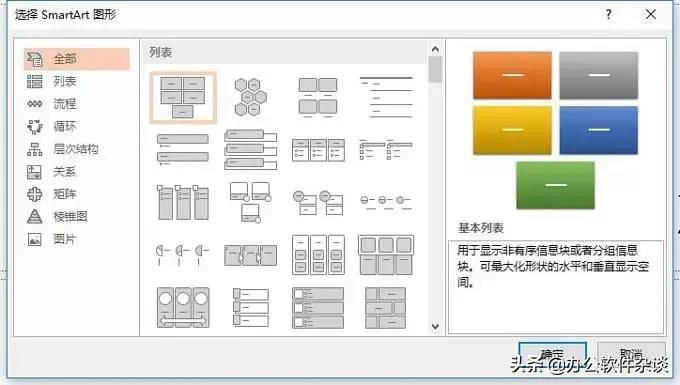Show the 层次结构 category
The height and width of the screenshot is (385, 680).
coord(76,149)
